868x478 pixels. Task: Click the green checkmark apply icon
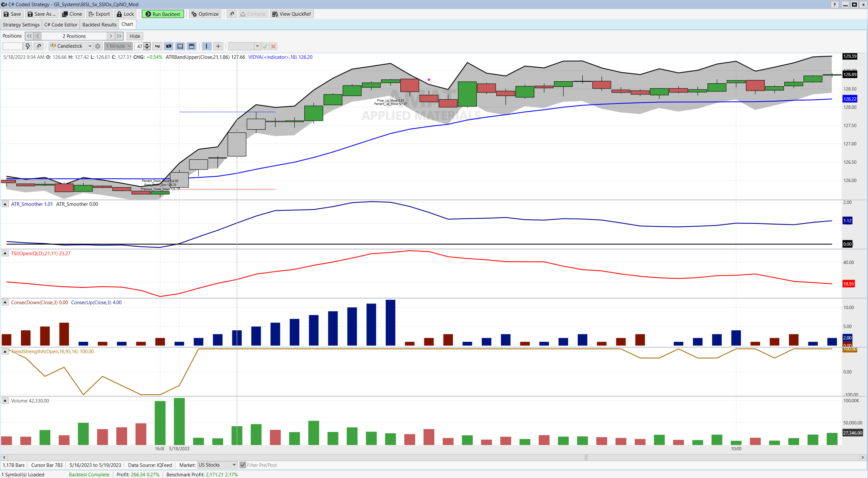(265, 46)
